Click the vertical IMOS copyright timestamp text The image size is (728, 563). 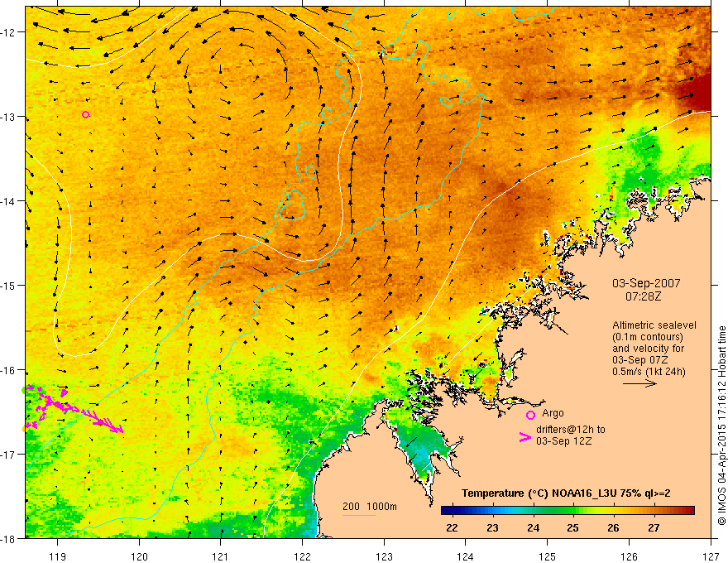722,426
